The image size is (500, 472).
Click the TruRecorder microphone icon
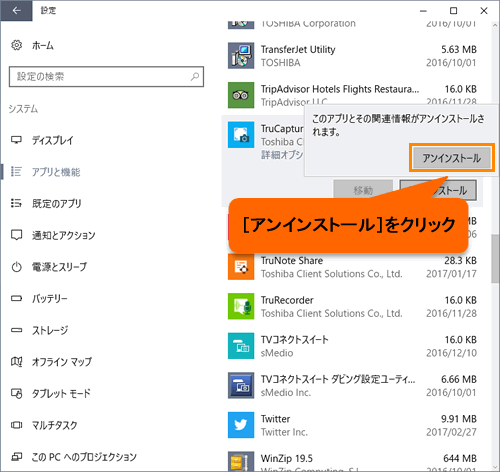point(241,306)
